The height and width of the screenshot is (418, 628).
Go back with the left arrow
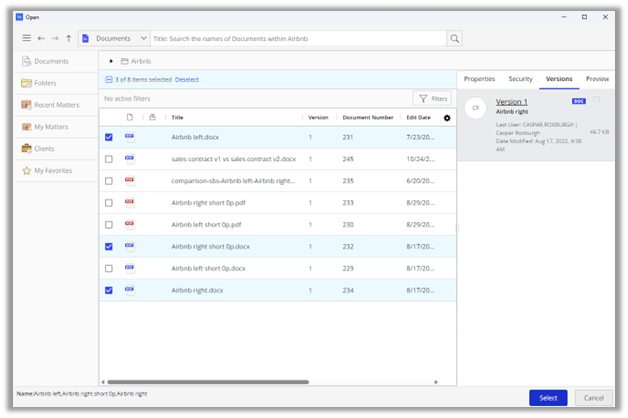41,38
